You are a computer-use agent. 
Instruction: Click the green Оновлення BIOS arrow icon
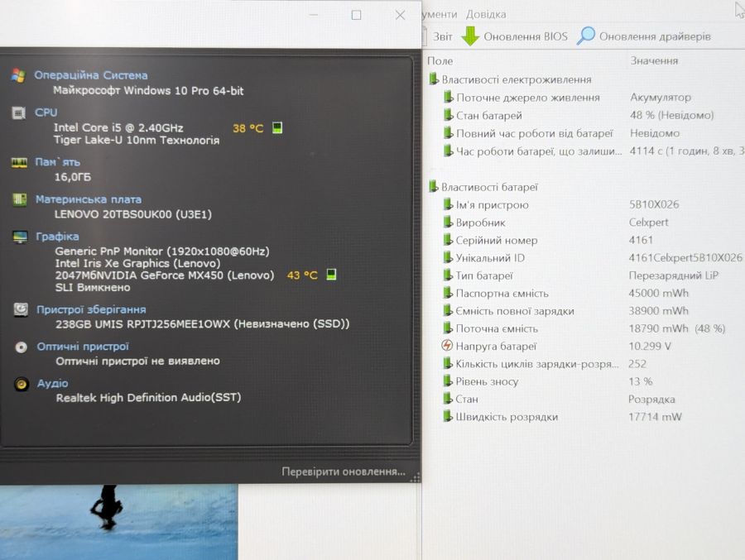pyautogui.click(x=470, y=36)
